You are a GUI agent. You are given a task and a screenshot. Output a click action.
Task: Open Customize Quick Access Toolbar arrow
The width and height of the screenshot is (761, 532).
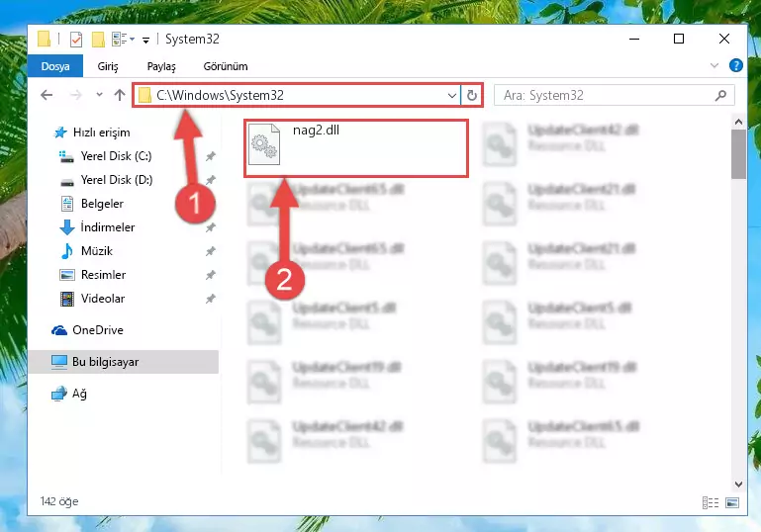coord(145,41)
